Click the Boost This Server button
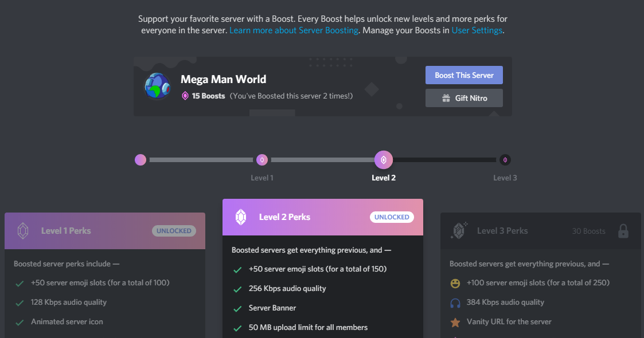The width and height of the screenshot is (644, 338). (x=464, y=75)
